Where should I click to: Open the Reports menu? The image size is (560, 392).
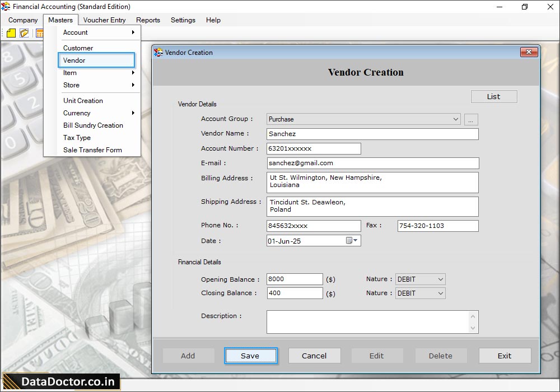pos(147,20)
